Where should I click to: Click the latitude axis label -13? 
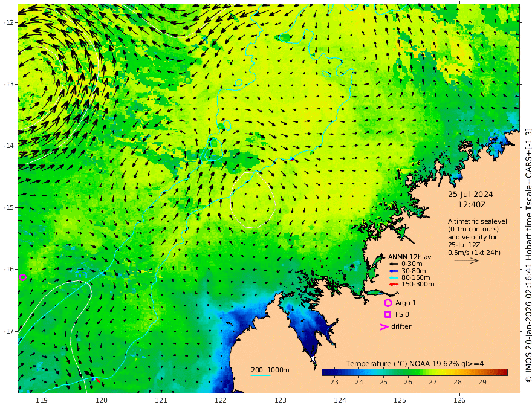click(9, 84)
